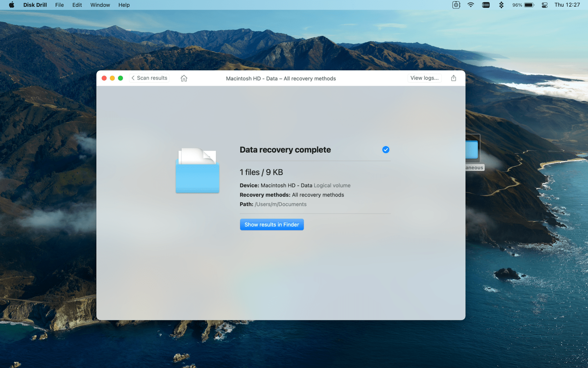This screenshot has height=368, width=588.
Task: Click the '1 files / 9 KB' text
Action: click(261, 172)
